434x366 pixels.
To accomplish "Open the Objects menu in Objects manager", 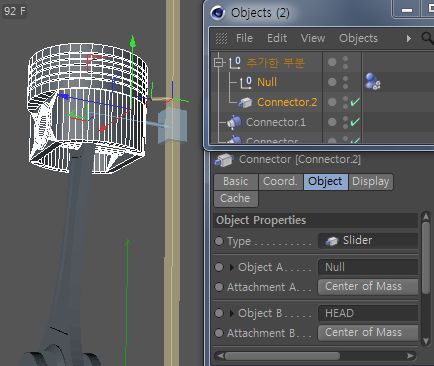I will tap(358, 38).
